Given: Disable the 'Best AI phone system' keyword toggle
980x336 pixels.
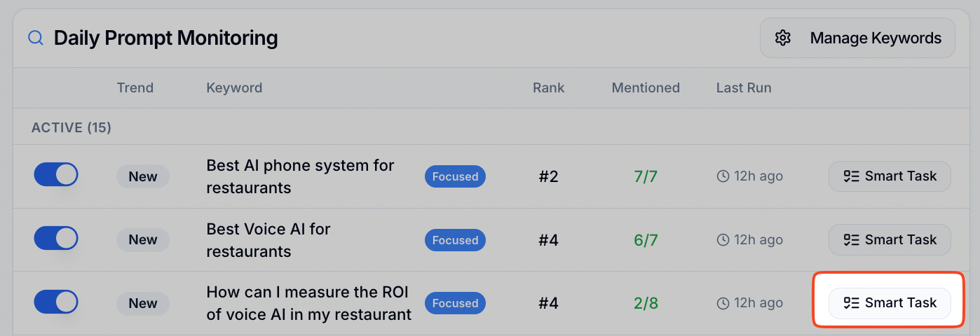Looking at the screenshot, I should tap(56, 175).
